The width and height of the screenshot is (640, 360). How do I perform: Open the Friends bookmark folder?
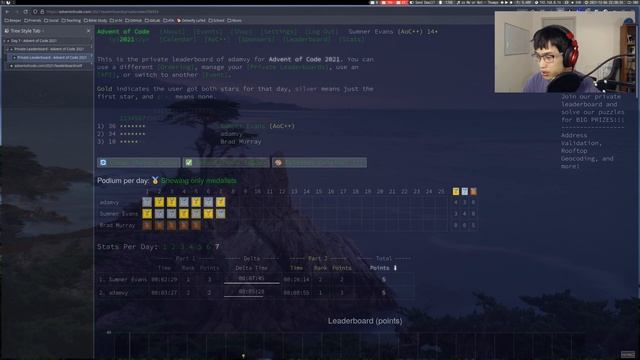pos(33,20)
